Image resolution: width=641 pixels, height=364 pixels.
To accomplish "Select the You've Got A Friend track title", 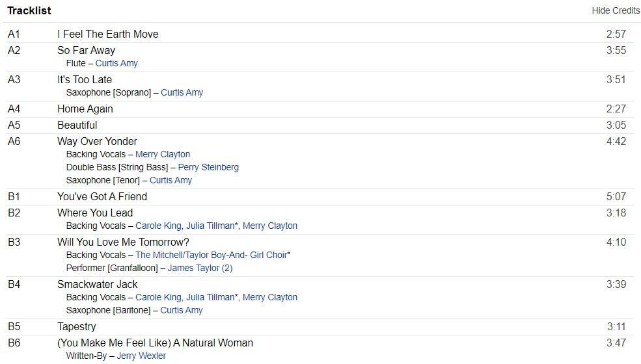I will click(x=102, y=196).
